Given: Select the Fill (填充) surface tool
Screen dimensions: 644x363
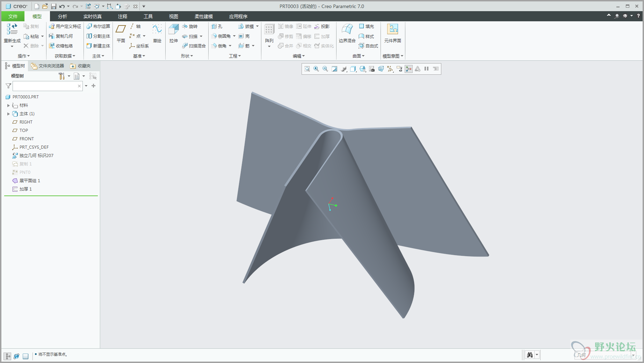Looking at the screenshot, I should pyautogui.click(x=367, y=26).
